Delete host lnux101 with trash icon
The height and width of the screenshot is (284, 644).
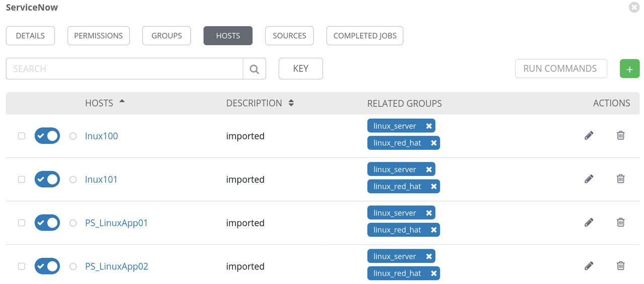point(621,179)
